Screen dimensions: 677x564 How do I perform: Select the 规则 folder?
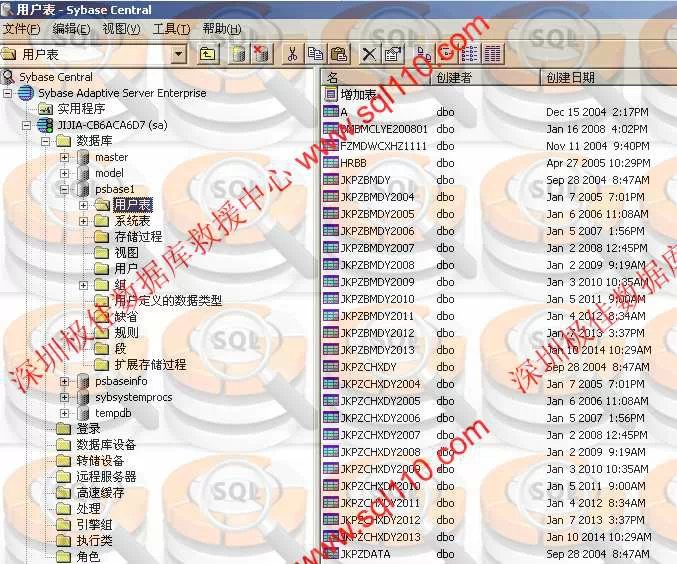click(127, 333)
